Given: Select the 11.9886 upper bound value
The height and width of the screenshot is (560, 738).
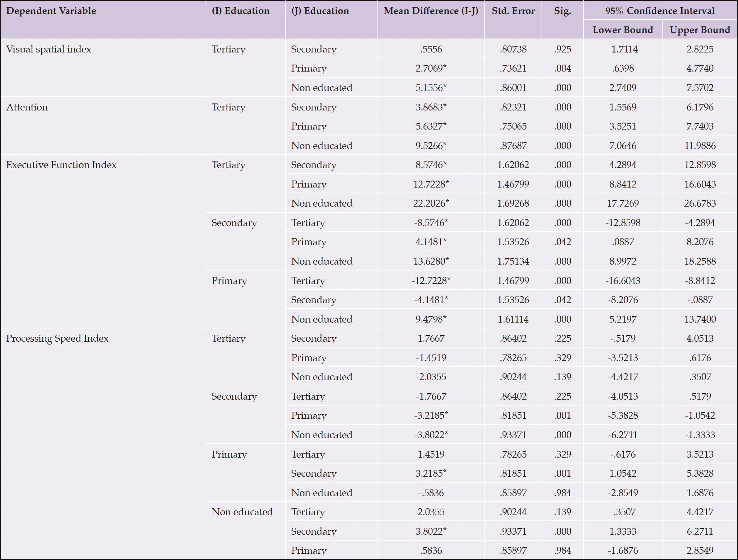Looking at the screenshot, I should point(700,146).
